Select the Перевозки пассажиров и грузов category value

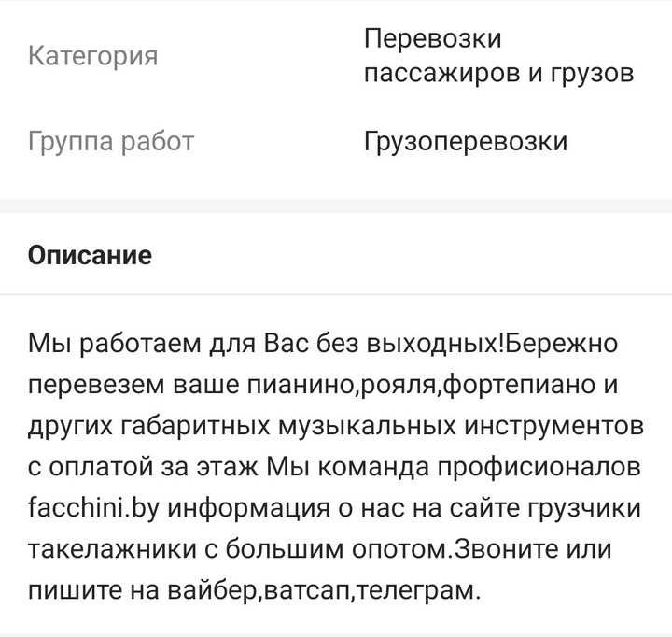(498, 56)
